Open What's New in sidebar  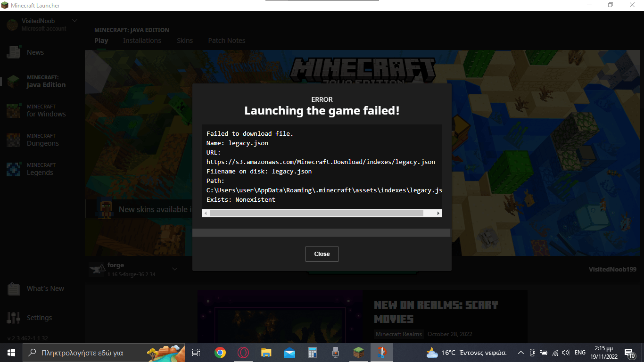click(x=36, y=288)
